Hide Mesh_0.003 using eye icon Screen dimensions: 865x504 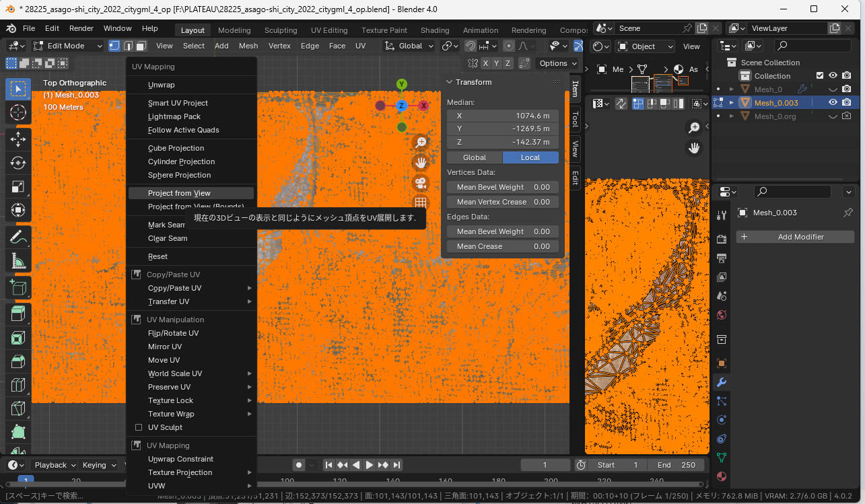point(833,102)
